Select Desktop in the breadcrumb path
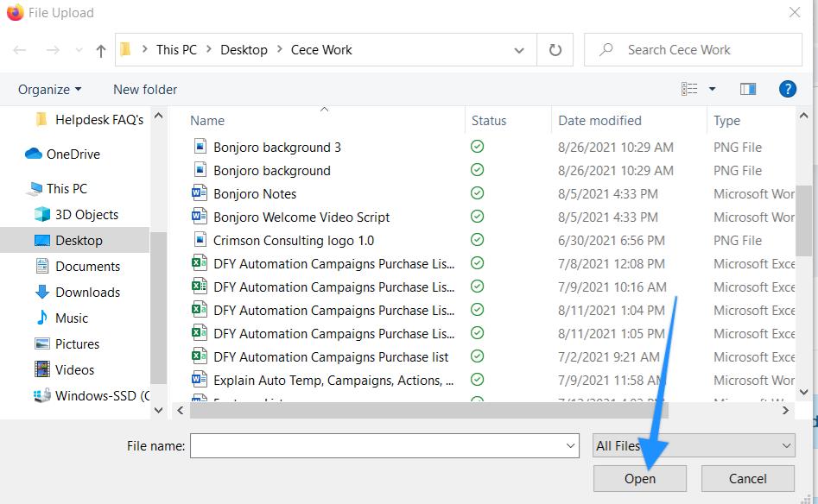Screen dimensions: 818x504 pos(244,49)
